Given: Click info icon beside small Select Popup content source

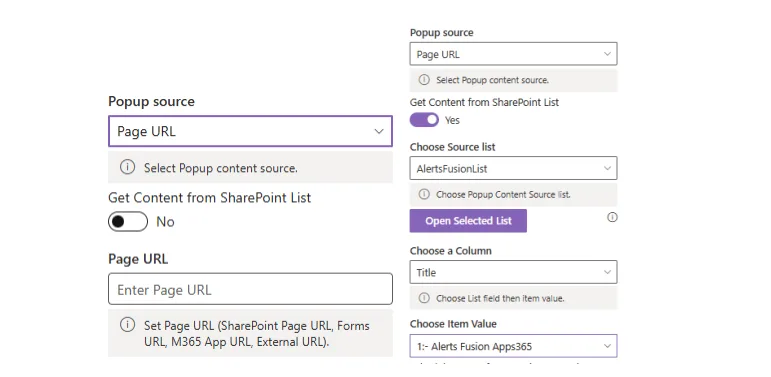Looking at the screenshot, I should [424, 80].
